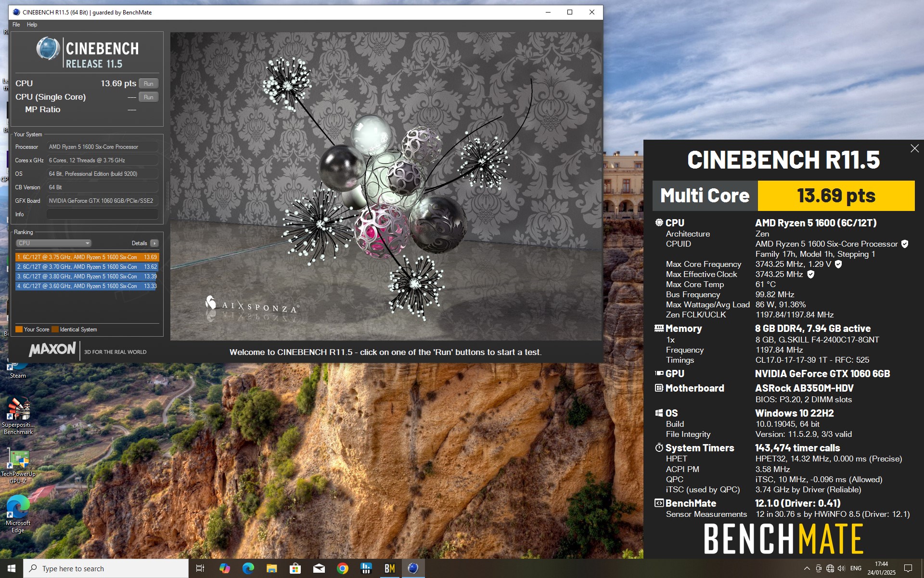
Task: Open Task View from the taskbar
Action: [200, 568]
